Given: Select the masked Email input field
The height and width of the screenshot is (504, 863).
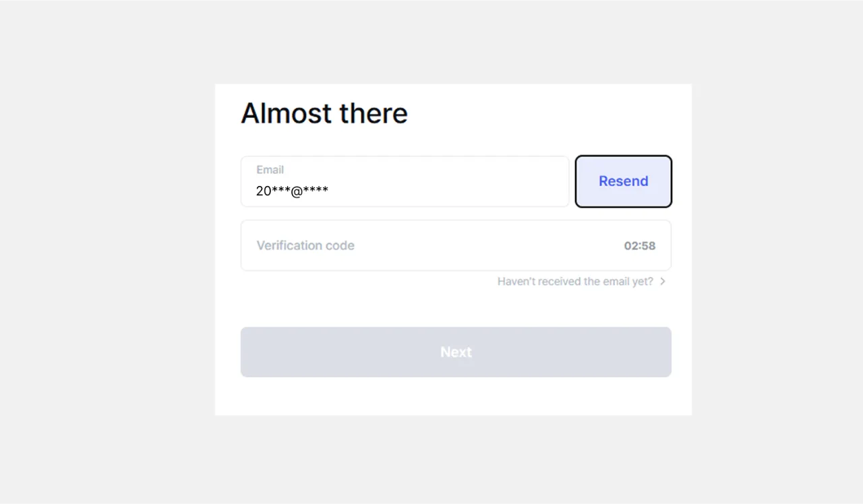Looking at the screenshot, I should (405, 182).
